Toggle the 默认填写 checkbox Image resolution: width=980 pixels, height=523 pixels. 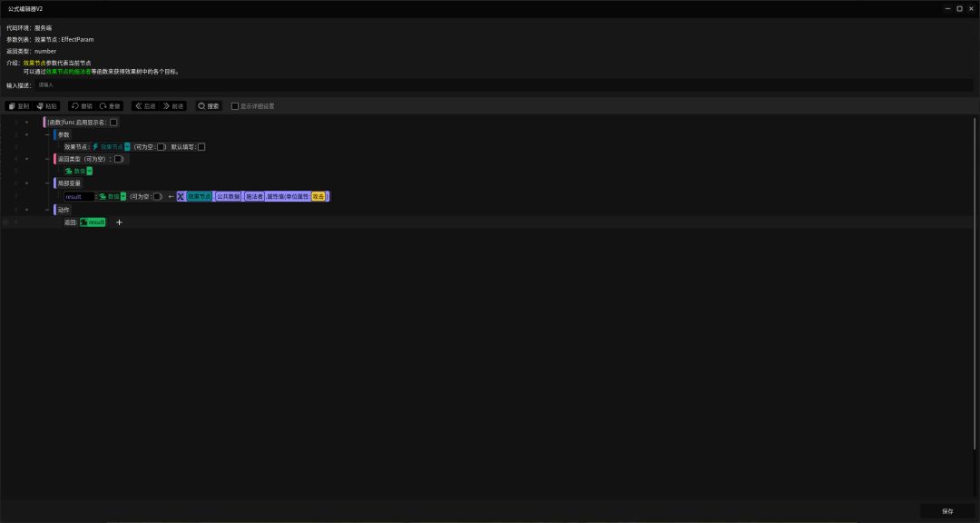click(x=201, y=147)
